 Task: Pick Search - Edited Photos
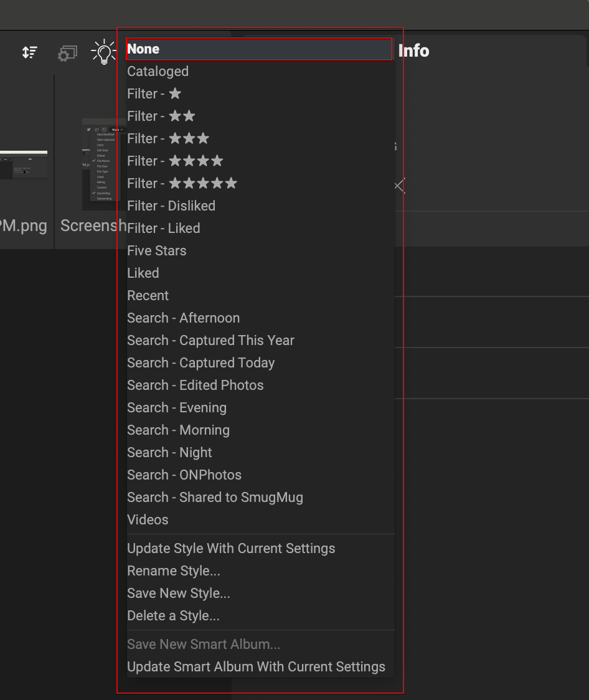coord(196,385)
